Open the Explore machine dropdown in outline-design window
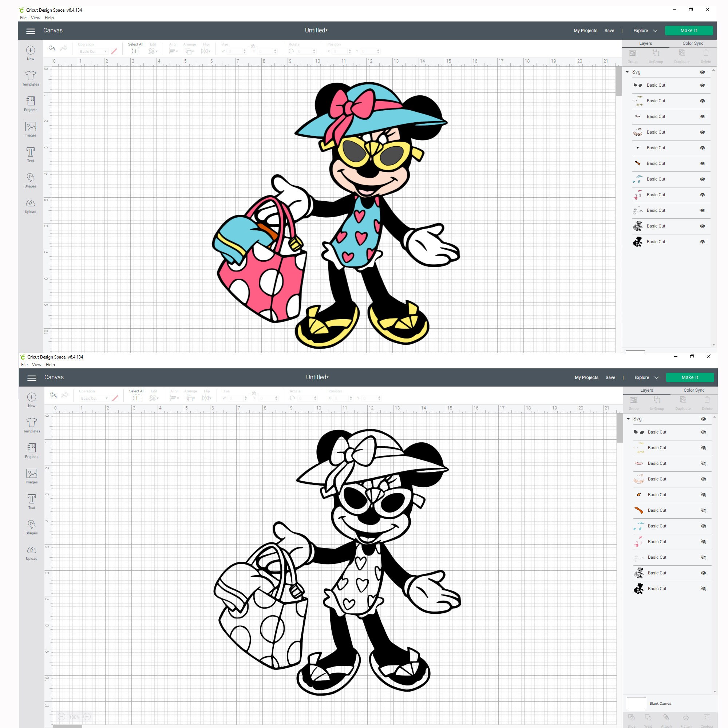This screenshot has height=728, width=728. (646, 378)
